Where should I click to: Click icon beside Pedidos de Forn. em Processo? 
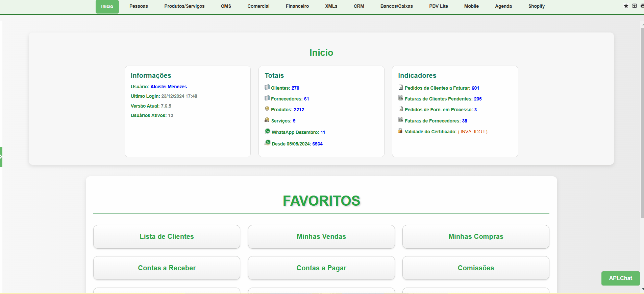coord(400,109)
